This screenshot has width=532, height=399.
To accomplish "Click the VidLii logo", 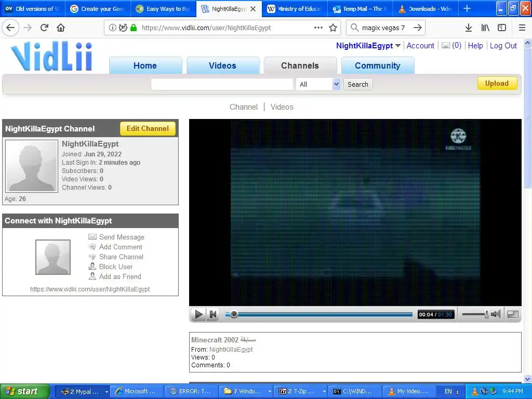I will [x=51, y=56].
